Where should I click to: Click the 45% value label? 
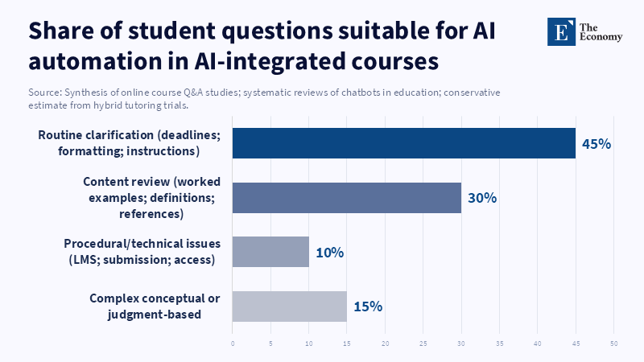click(x=597, y=144)
